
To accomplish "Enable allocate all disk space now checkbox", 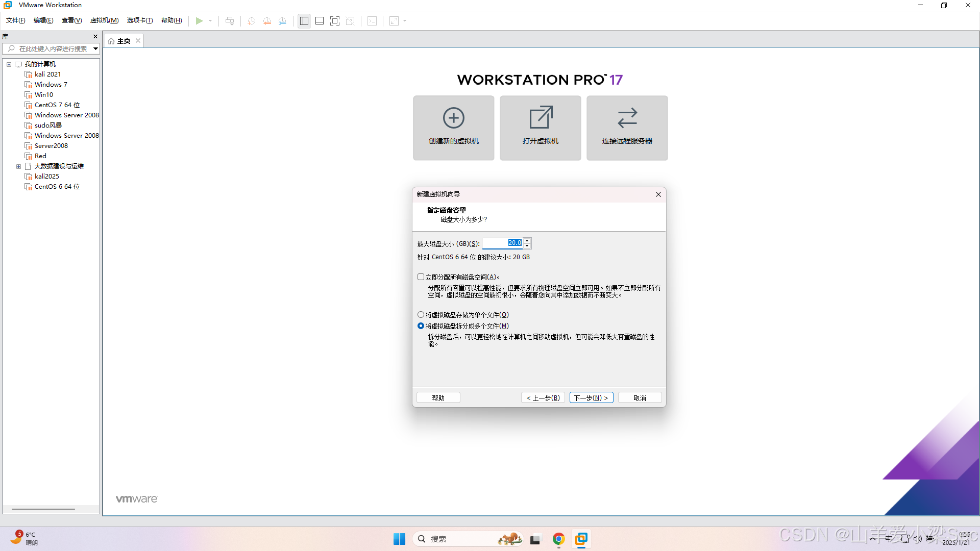I will click(421, 277).
